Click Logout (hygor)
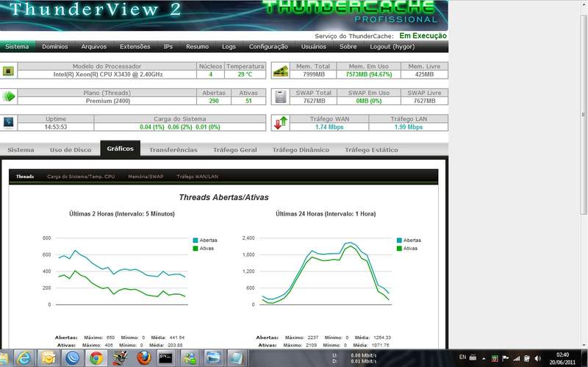 tap(392, 46)
